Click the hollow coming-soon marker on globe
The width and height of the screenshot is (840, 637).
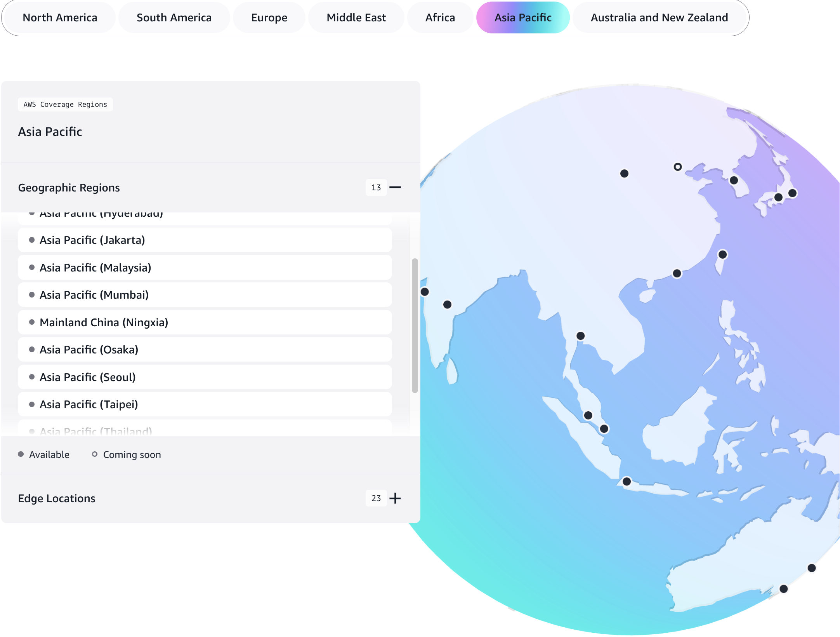[x=677, y=167]
